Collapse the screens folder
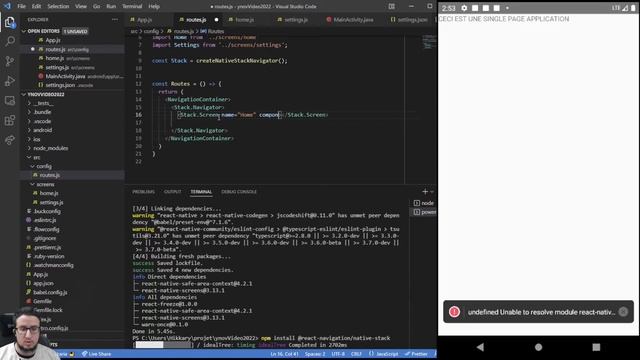 click(45, 184)
